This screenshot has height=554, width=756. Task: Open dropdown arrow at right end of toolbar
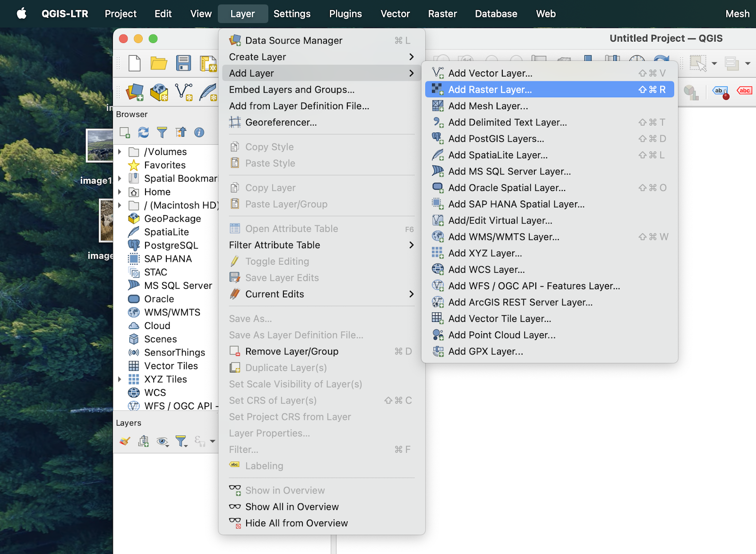point(747,63)
